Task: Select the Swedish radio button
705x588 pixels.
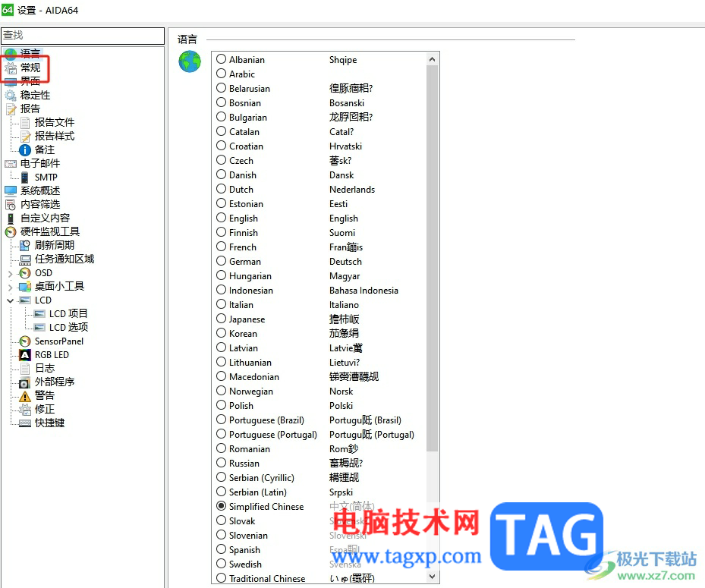Action: [x=221, y=564]
